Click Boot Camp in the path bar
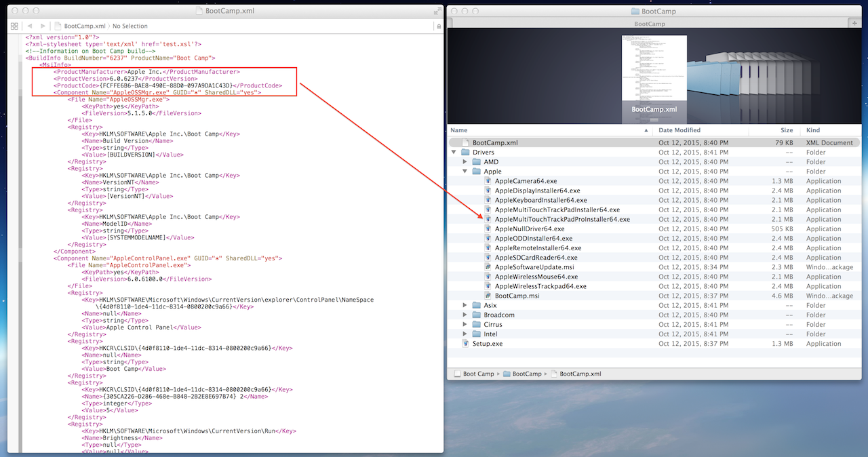Screen dimensions: 868x457 (477, 374)
